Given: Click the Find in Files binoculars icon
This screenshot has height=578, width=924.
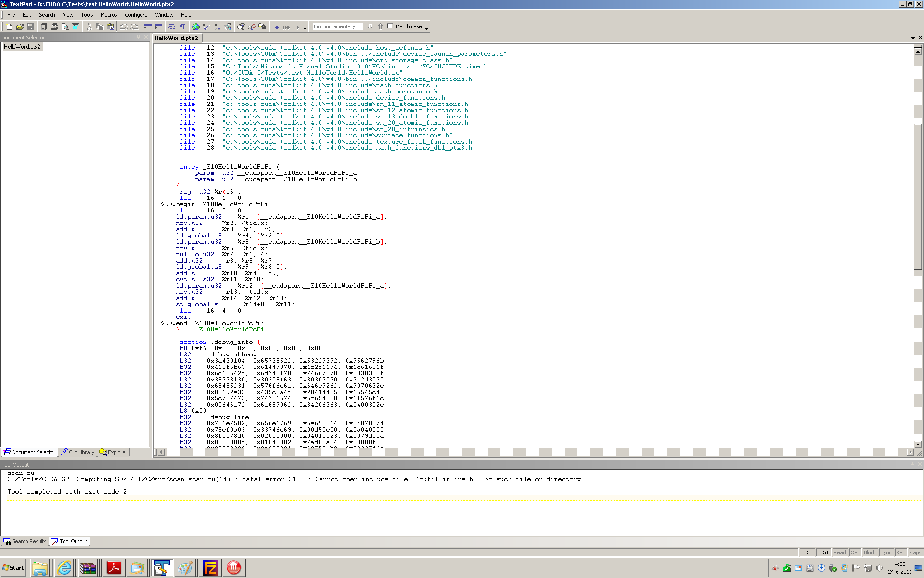Looking at the screenshot, I should (262, 27).
